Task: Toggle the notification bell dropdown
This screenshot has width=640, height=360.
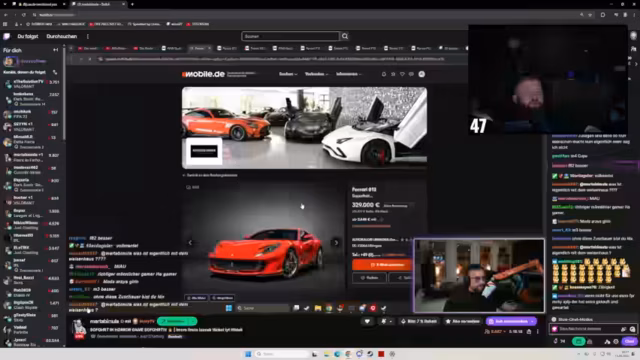Action: click(385, 321)
